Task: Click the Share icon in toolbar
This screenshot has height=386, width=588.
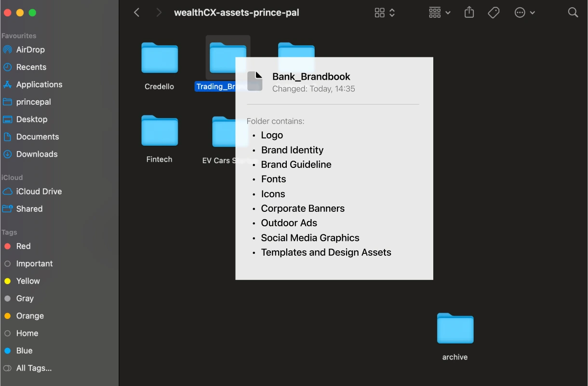Action: click(x=469, y=13)
